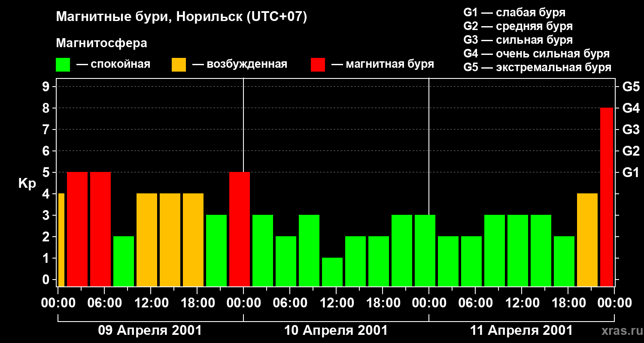Click the «G3» label on the right axis
Viewport: 644px width, 343px height.
[x=631, y=130]
